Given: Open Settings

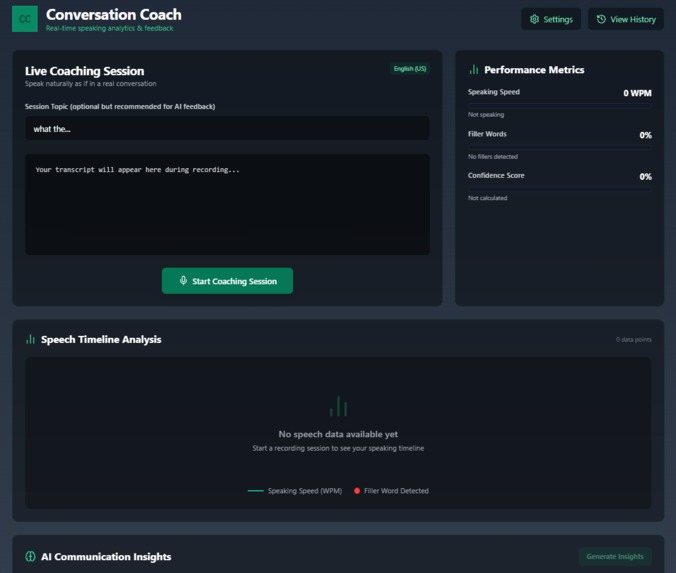Looking at the screenshot, I should pos(551,19).
